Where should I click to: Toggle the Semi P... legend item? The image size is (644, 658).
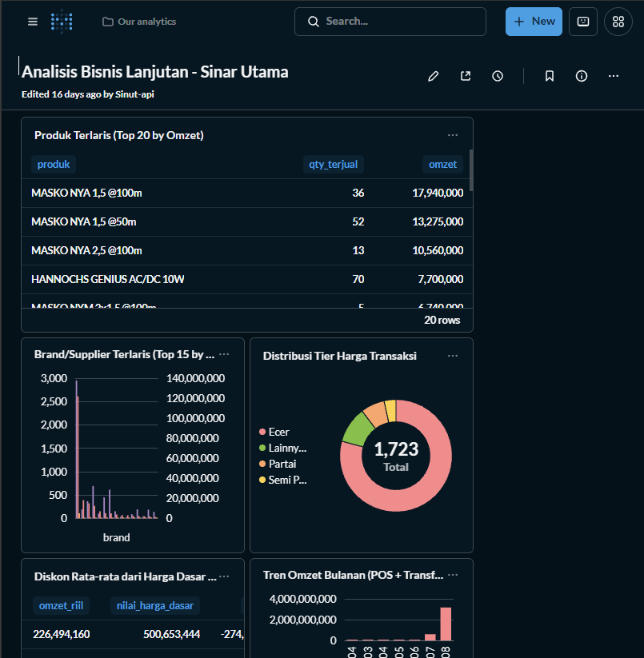[x=283, y=480]
